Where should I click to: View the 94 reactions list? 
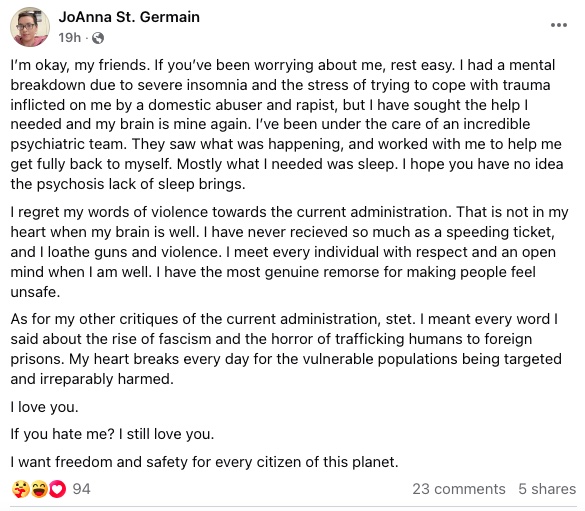(x=81, y=489)
